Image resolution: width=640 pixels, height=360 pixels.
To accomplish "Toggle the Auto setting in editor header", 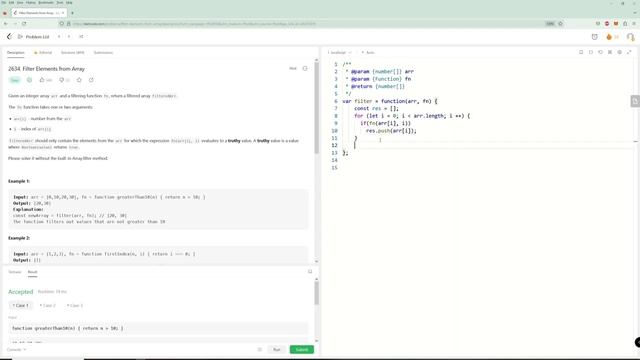I will pos(368,53).
